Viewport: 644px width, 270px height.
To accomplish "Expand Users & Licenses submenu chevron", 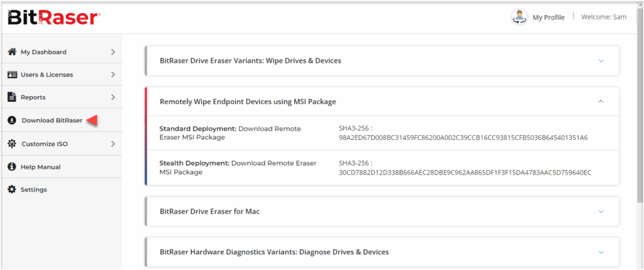I will pyautogui.click(x=113, y=75).
